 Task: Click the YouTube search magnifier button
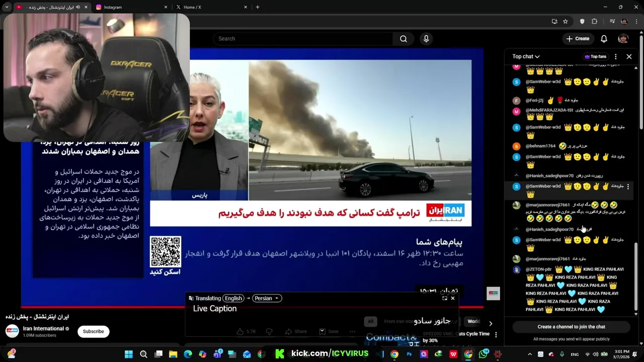click(x=404, y=39)
